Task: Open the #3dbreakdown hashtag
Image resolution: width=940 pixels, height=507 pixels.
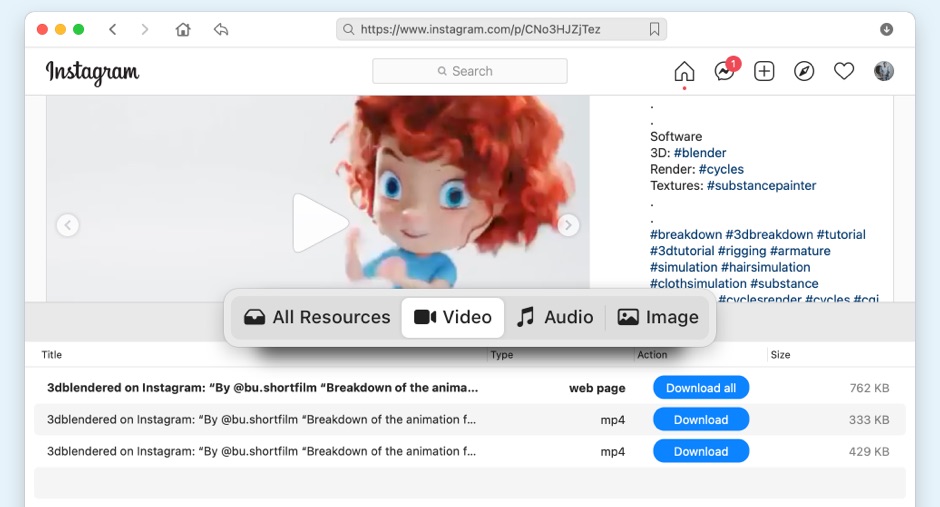Action: (769, 234)
